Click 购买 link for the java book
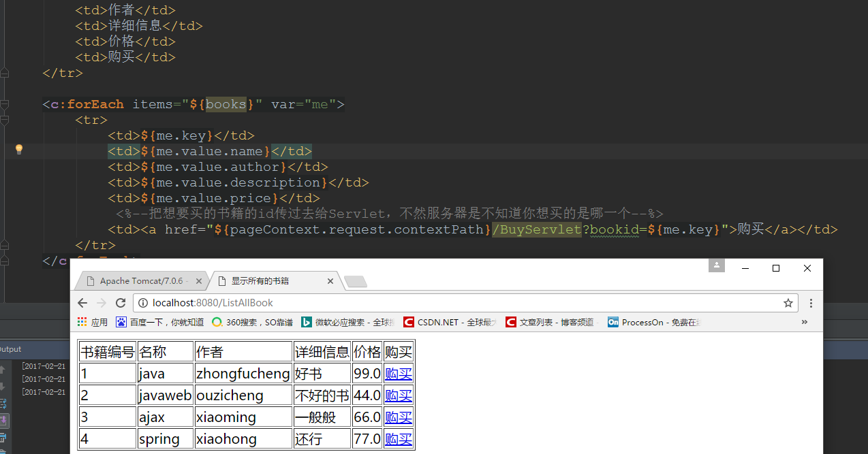 (399, 374)
